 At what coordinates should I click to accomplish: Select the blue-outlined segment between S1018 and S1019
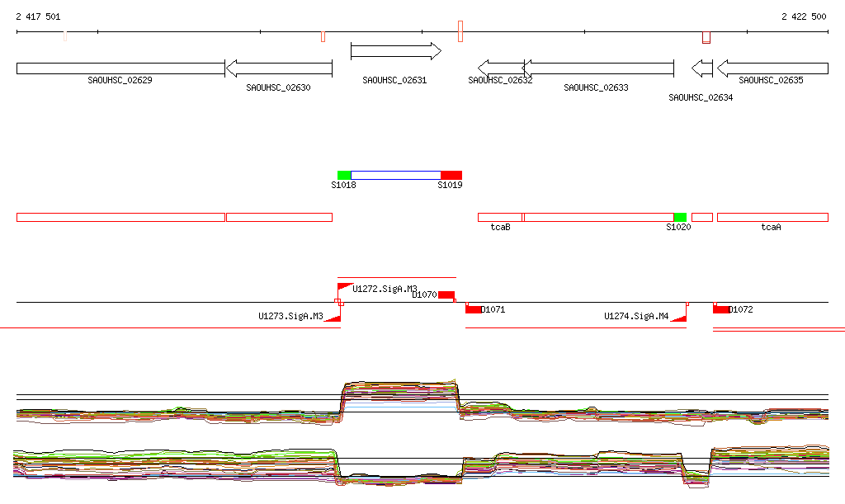coord(395,175)
